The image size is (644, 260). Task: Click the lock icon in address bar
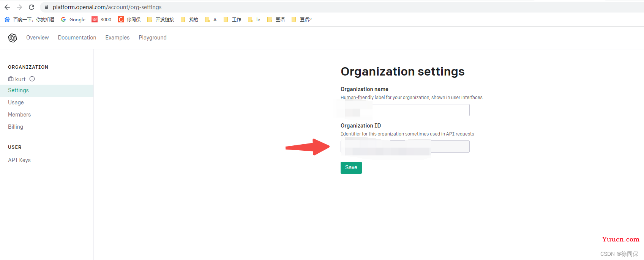pyautogui.click(x=47, y=7)
